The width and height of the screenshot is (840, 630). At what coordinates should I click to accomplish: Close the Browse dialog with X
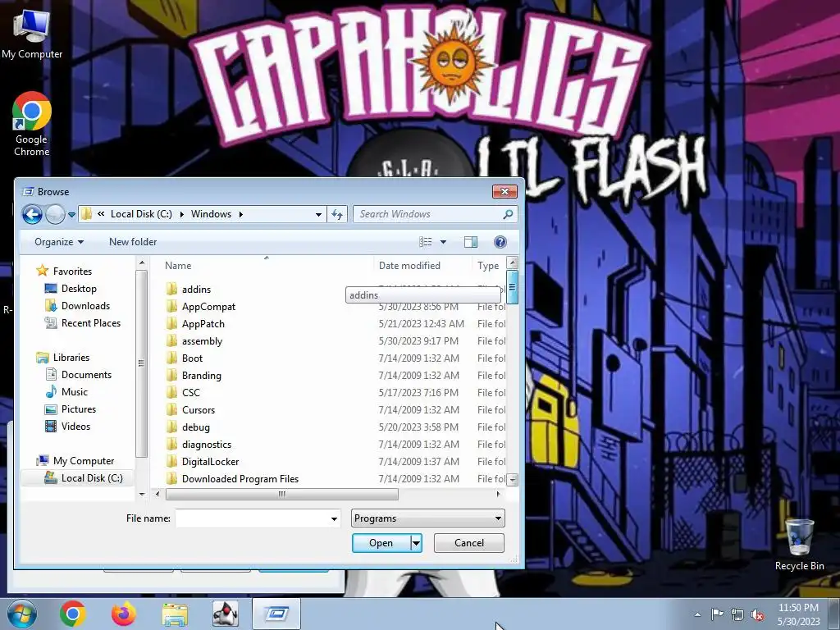tap(504, 192)
